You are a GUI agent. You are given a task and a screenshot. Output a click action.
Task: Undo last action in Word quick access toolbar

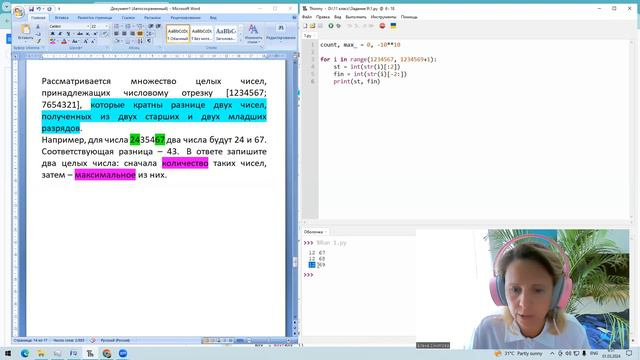(x=39, y=9)
